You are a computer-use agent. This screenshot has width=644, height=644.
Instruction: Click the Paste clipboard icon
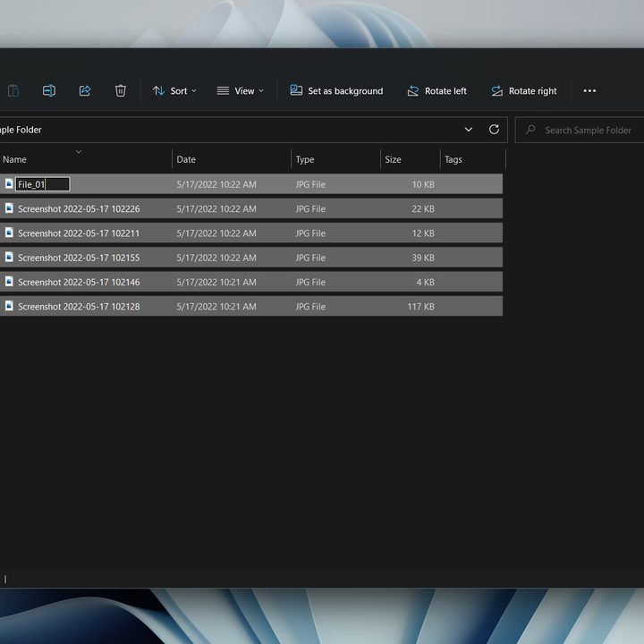[13, 90]
